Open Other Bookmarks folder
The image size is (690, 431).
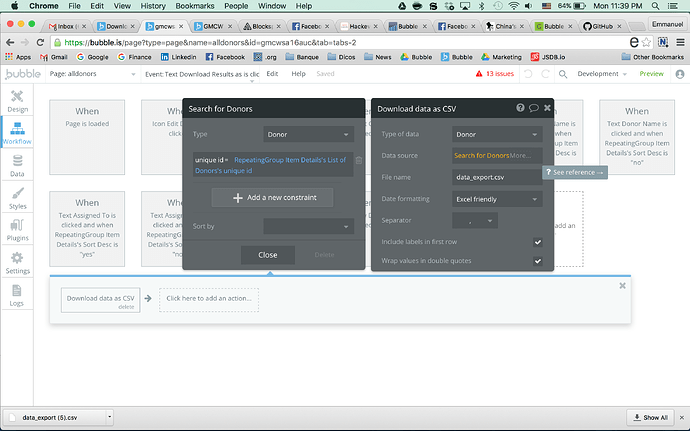653,57
